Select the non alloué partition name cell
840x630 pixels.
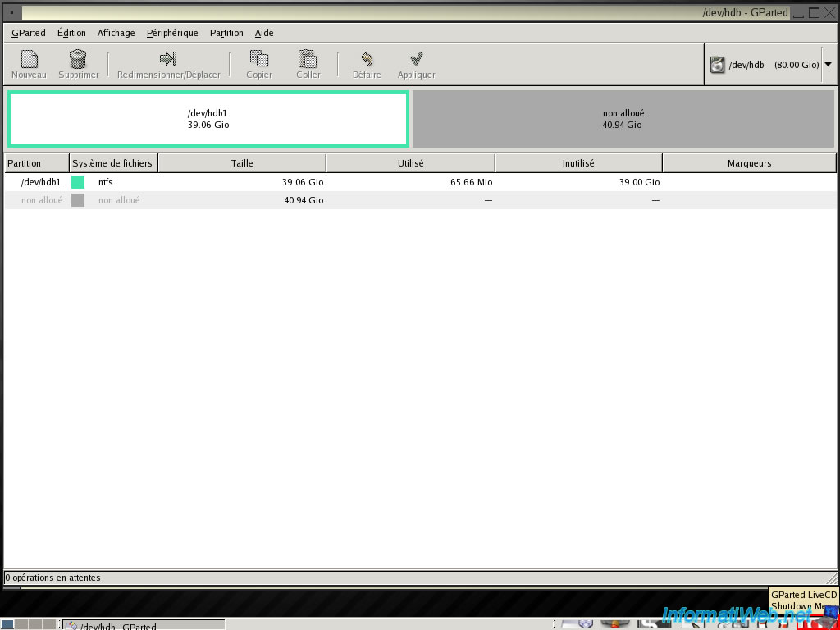pyautogui.click(x=42, y=200)
